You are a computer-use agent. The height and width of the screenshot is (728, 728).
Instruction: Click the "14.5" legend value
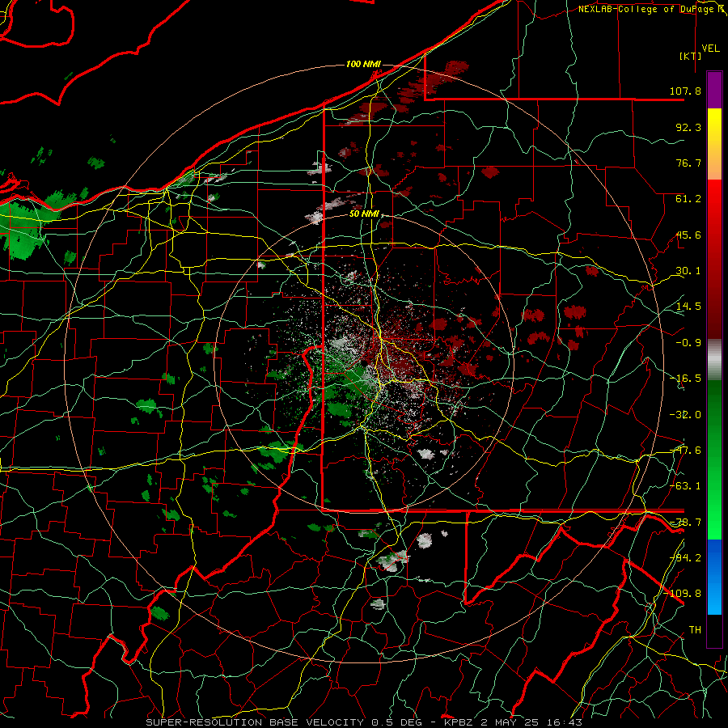(x=688, y=307)
